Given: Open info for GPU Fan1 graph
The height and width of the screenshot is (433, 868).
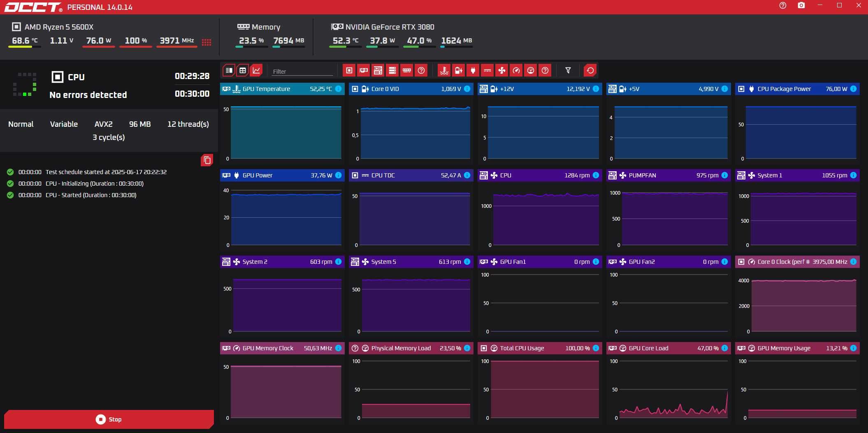Looking at the screenshot, I should [596, 262].
